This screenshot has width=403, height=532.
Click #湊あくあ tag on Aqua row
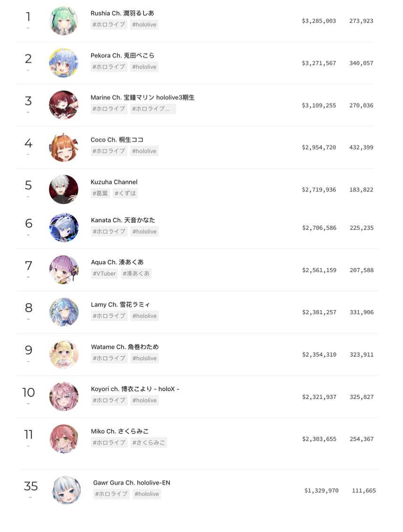pos(136,274)
